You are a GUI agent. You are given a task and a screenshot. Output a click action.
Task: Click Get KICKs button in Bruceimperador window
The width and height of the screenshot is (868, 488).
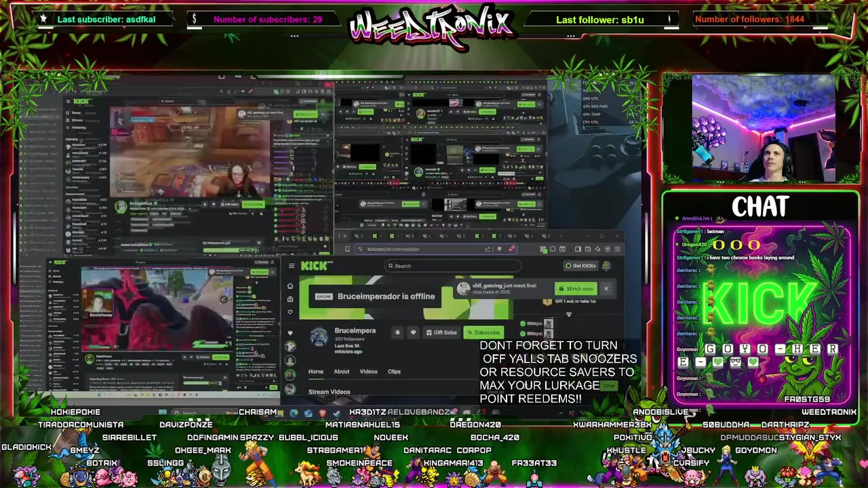[580, 266]
